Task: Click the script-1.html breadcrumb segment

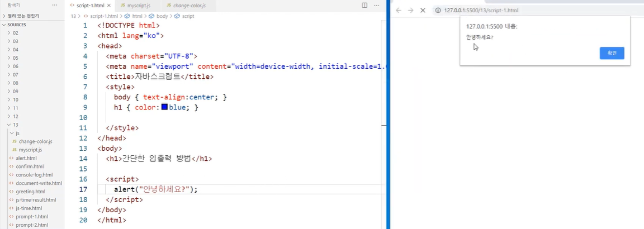Action: pyautogui.click(x=101, y=16)
